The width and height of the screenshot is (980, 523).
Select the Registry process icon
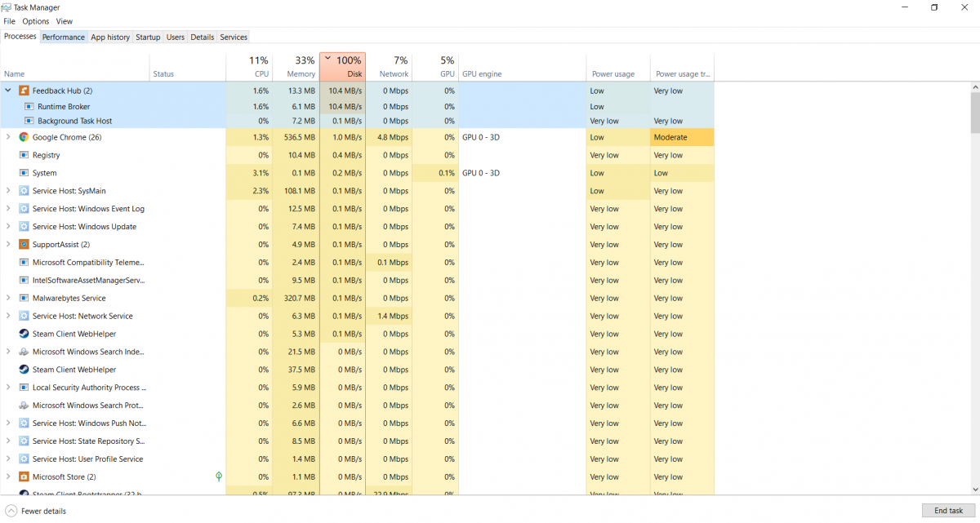click(x=24, y=155)
